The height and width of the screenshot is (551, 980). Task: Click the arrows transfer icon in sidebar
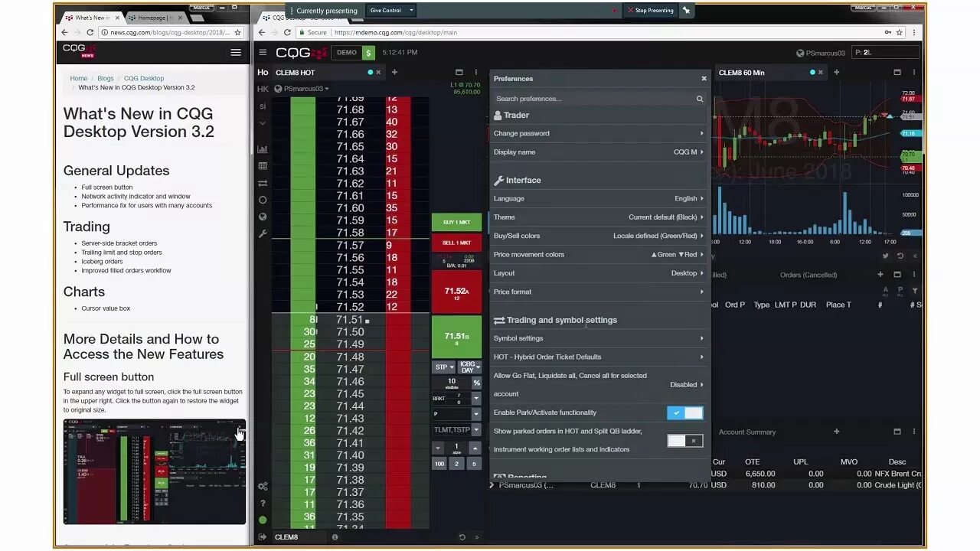tap(263, 183)
